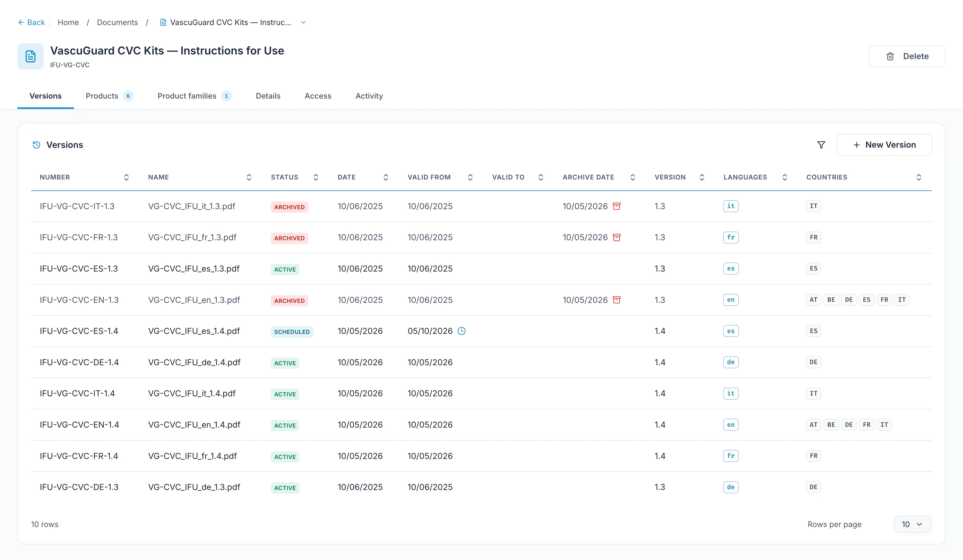Navigate to Documents breadcrumb
The height and width of the screenshot is (560, 963).
[117, 23]
